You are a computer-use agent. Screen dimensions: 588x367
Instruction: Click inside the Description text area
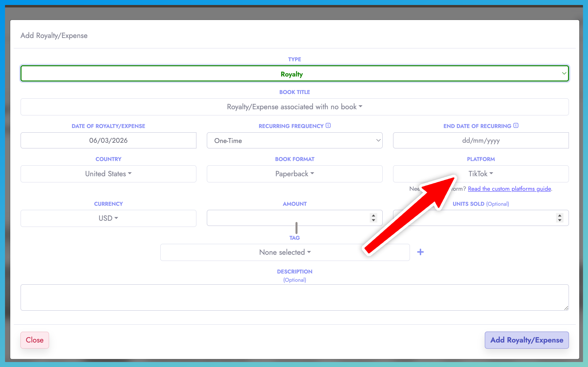[x=294, y=297]
